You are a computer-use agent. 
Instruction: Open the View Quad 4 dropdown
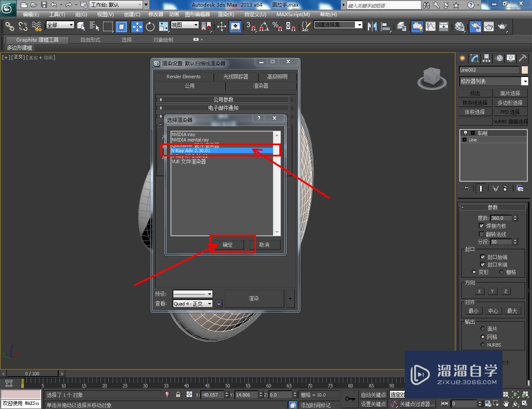tap(192, 304)
